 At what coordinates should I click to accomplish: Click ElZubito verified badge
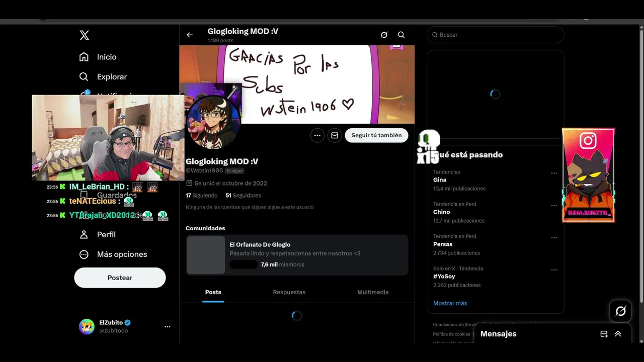click(x=128, y=323)
